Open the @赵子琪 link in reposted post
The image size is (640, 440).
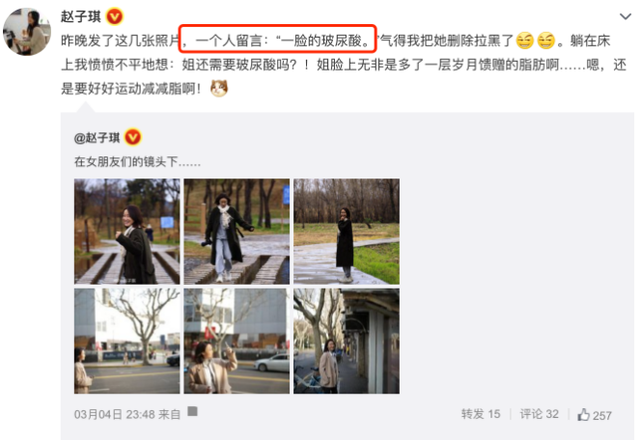(x=97, y=138)
